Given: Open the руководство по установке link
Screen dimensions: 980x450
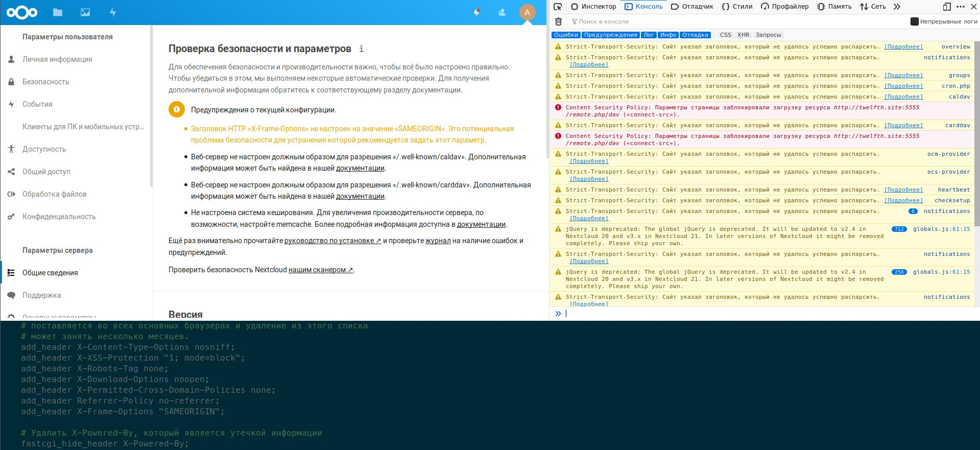Looking at the screenshot, I should (x=333, y=241).
